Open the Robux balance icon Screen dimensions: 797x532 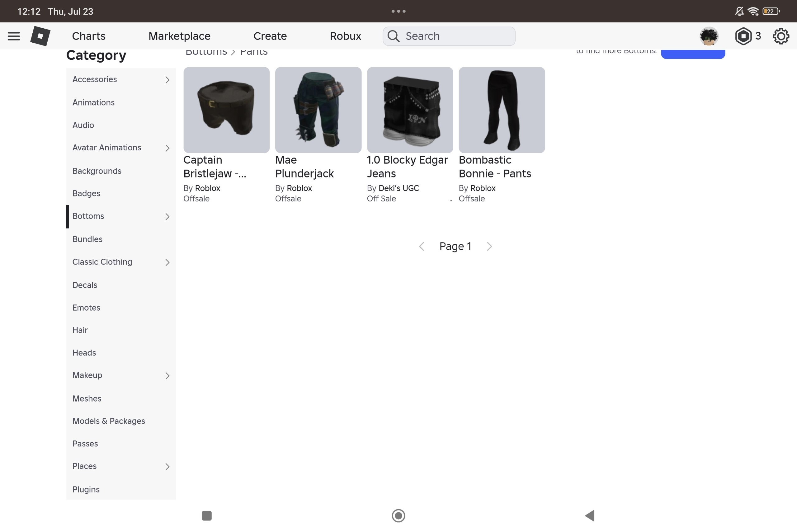click(x=743, y=36)
